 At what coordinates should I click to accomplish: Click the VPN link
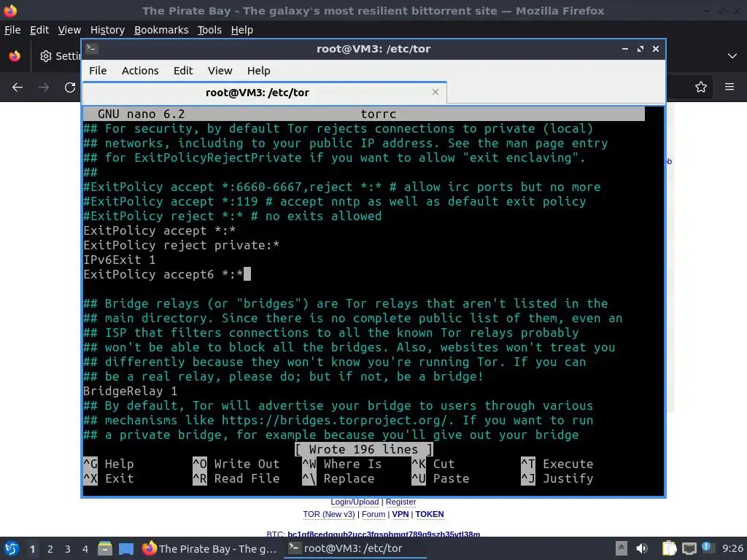click(x=400, y=514)
